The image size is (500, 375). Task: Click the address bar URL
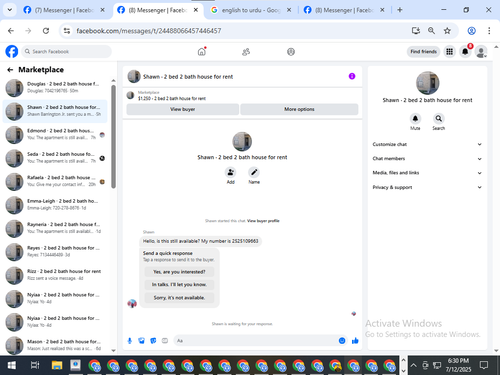coord(149,31)
